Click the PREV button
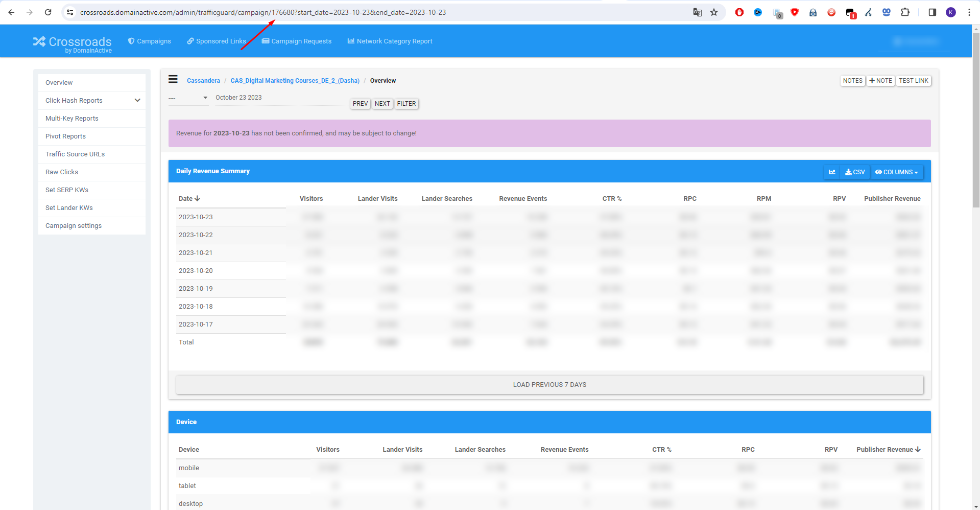This screenshot has width=980, height=510. click(360, 104)
